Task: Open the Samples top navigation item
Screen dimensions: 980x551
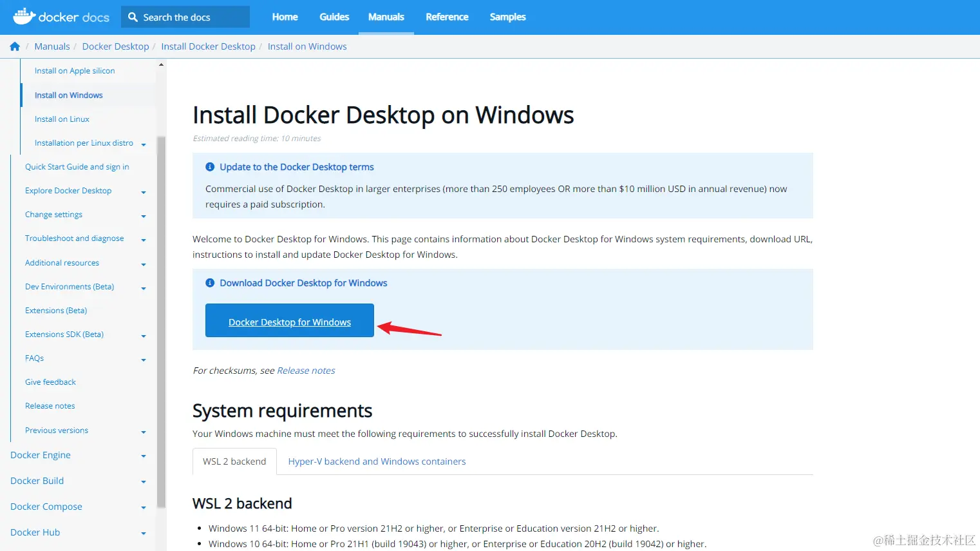Action: coord(508,17)
